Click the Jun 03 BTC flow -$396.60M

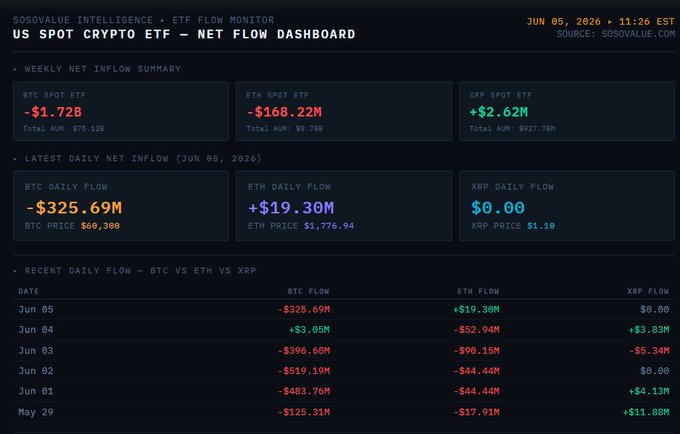pyautogui.click(x=304, y=350)
